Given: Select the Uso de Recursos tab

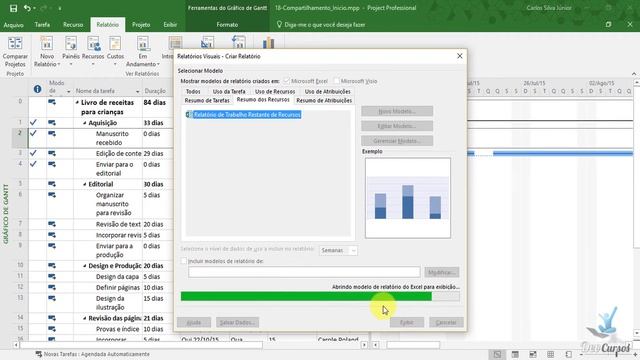Looking at the screenshot, I should (275, 91).
